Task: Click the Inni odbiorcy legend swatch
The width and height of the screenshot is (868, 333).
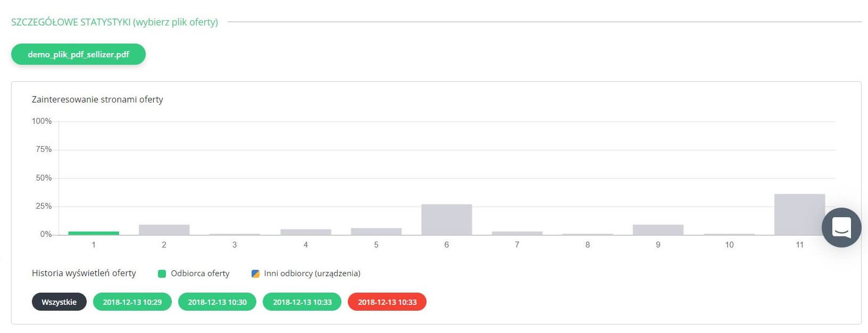Action: pos(255,274)
